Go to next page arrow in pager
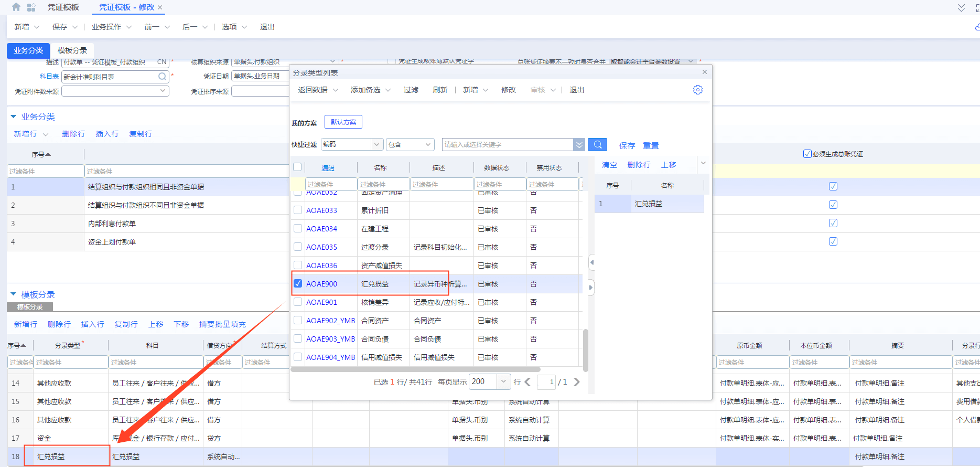 point(577,382)
